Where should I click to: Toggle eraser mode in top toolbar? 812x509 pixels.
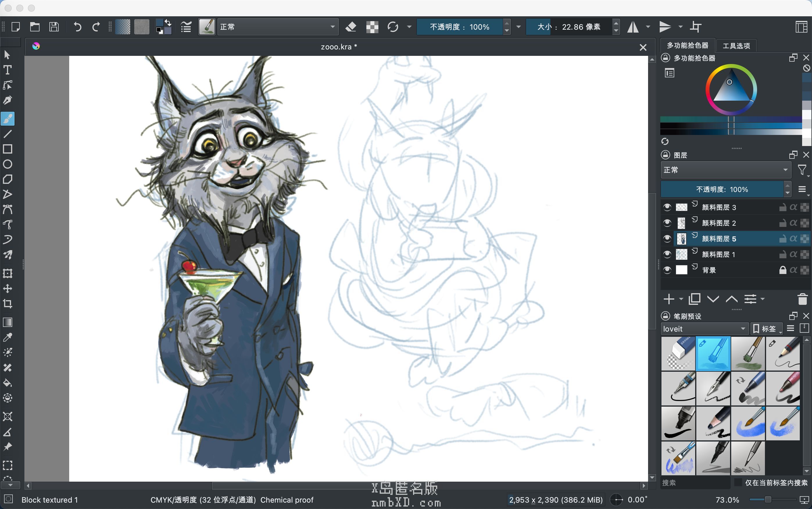coord(351,27)
